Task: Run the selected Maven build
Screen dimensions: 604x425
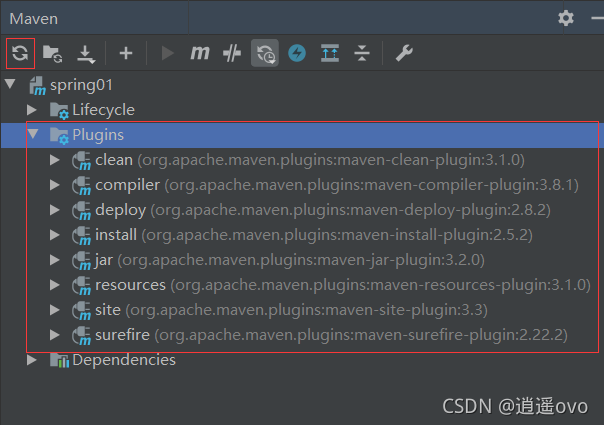Action: (167, 53)
